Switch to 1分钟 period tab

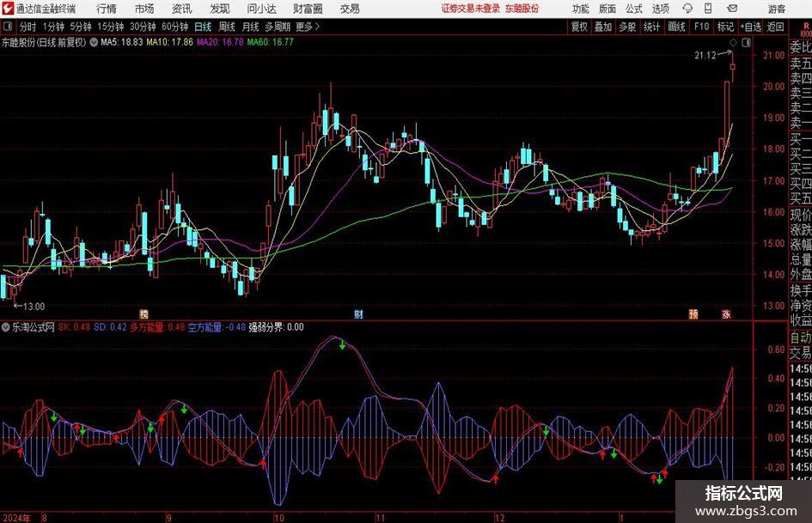point(53,27)
